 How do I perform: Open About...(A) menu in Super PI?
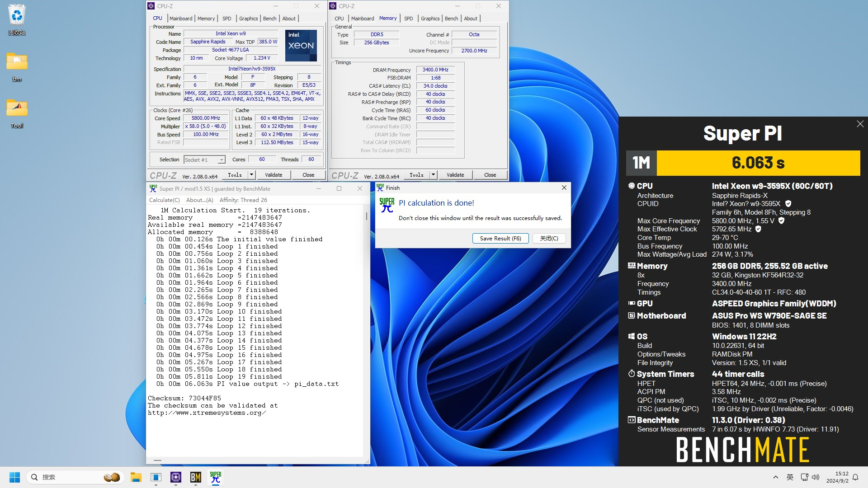(x=199, y=200)
